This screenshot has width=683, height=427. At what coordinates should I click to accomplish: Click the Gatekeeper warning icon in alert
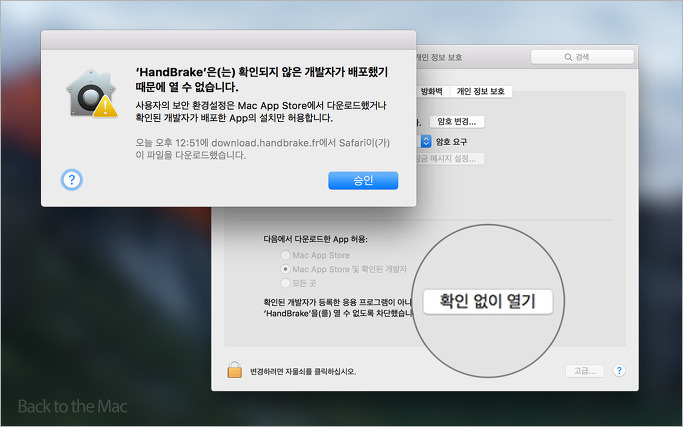(92, 94)
